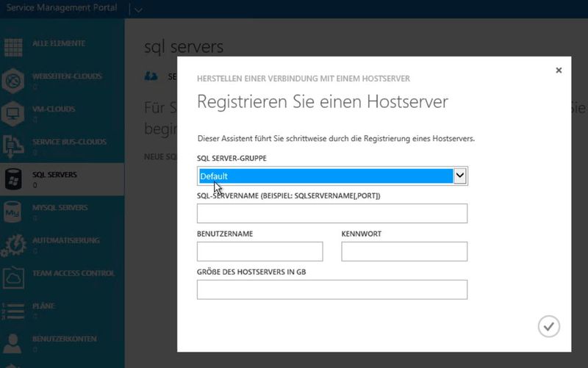Click the SQL Server-Gruppe label

(232, 158)
